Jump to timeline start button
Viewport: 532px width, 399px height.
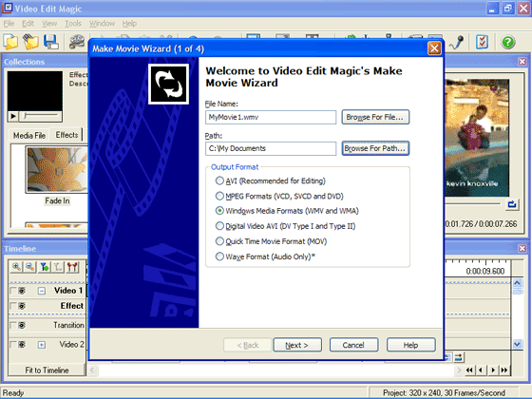tap(469, 370)
